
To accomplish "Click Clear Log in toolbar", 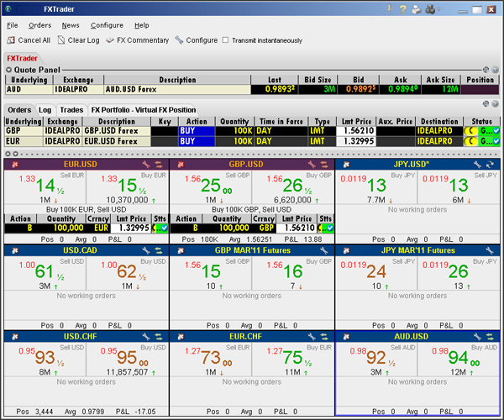I will 78,40.
